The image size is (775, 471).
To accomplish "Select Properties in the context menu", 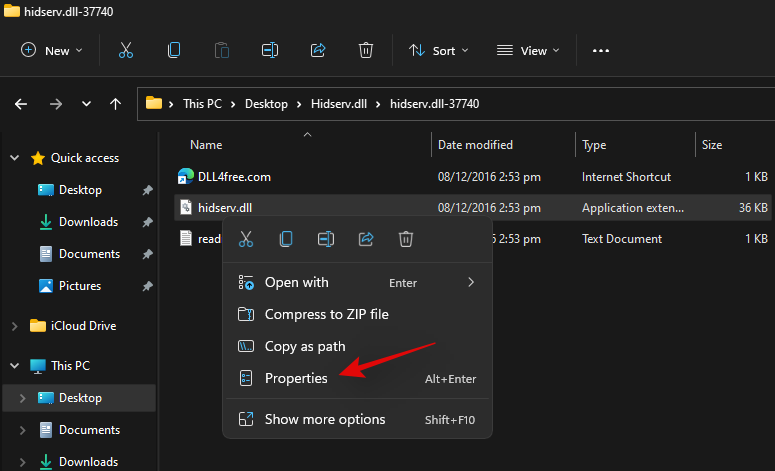I will click(x=296, y=379).
